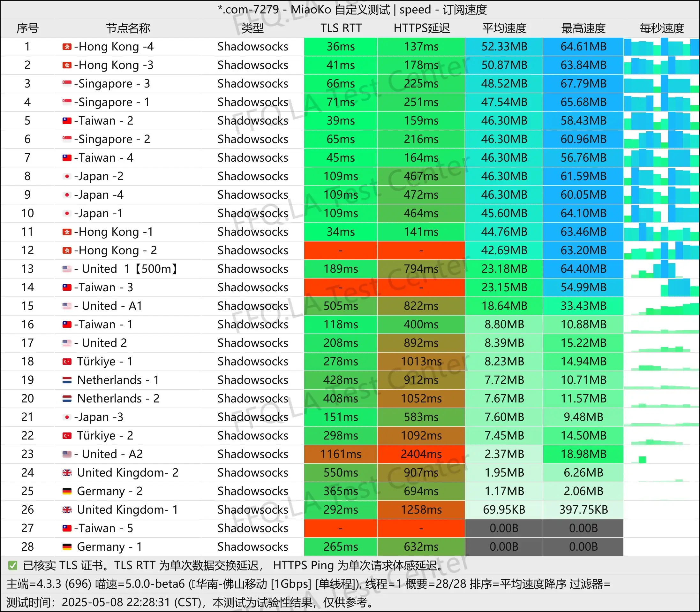Click the Netherlands flag beside Netherlands - 2

(x=67, y=398)
